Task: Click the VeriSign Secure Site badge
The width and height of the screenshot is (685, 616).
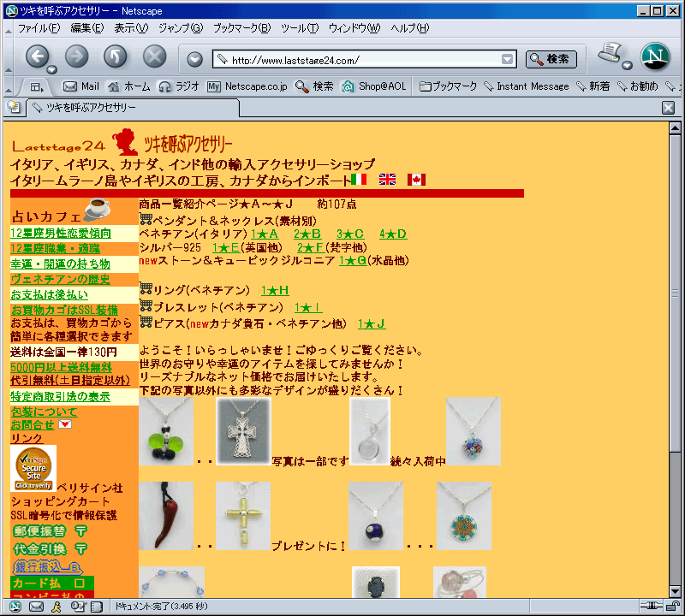Action: 33,469
